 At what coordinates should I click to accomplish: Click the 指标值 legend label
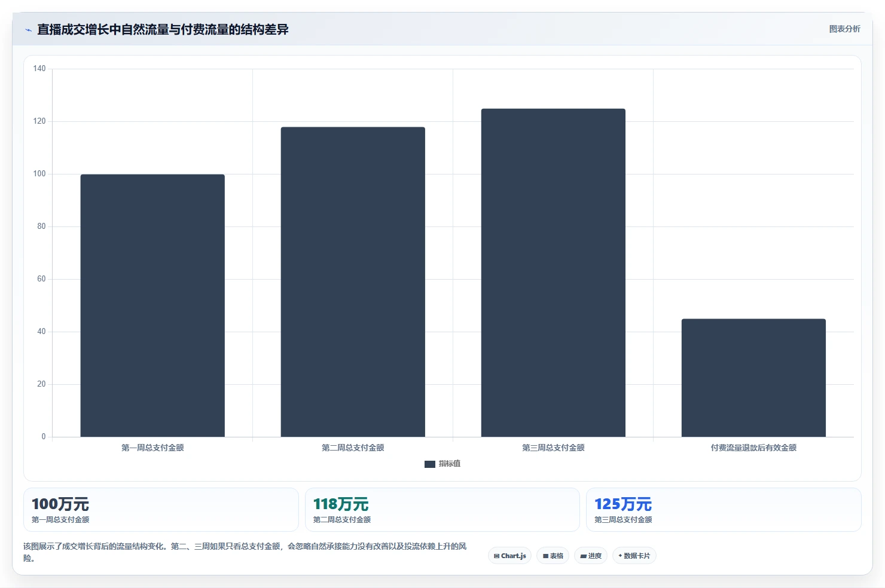(x=450, y=464)
